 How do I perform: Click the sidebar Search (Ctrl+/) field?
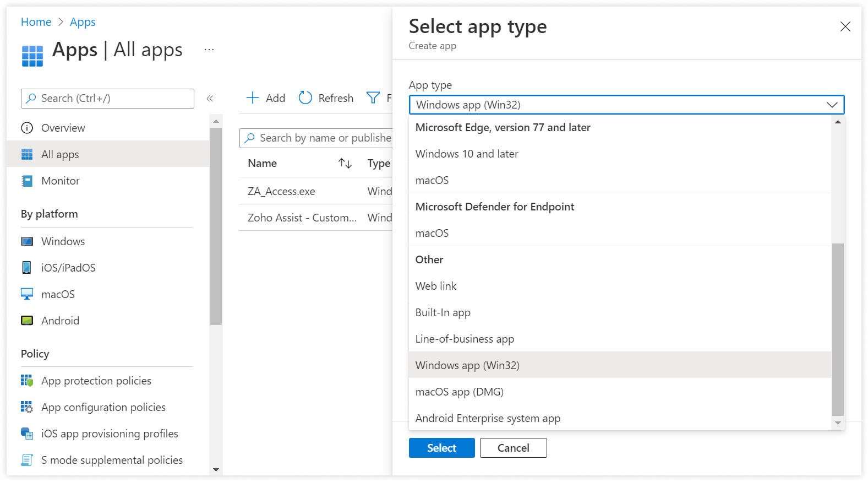click(107, 99)
